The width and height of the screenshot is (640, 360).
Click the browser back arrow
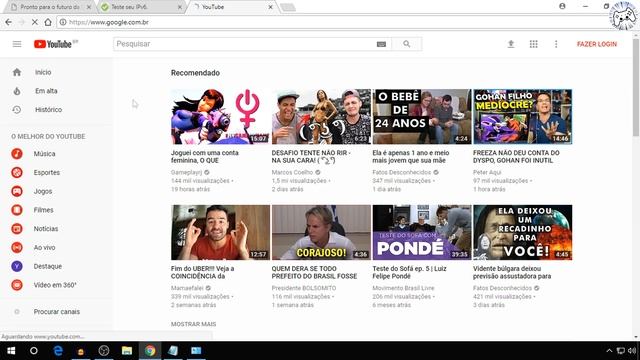point(9,22)
